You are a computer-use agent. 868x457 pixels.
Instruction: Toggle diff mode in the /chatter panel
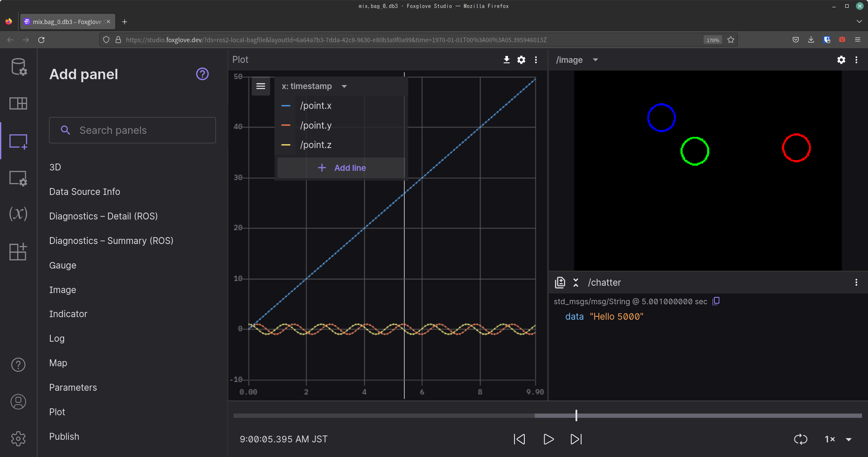(x=560, y=282)
